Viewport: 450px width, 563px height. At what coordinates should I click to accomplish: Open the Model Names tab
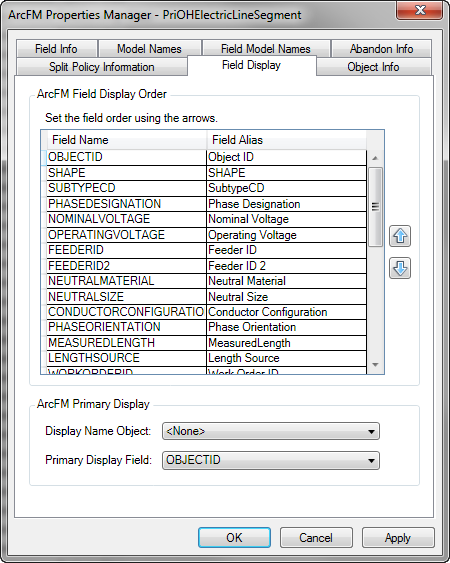click(x=149, y=49)
